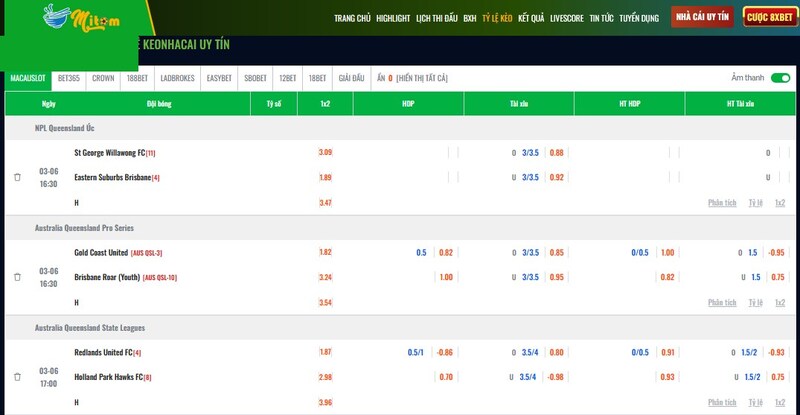Image resolution: width=800 pixels, height=415 pixels.
Task: Open Kết Quả results page
Action: tap(531, 18)
